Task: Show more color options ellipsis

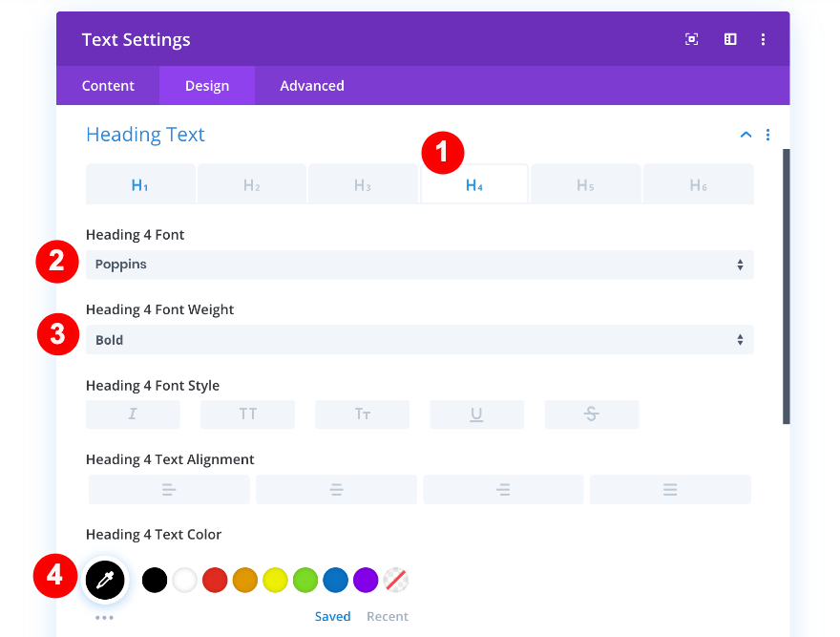Action: (105, 618)
